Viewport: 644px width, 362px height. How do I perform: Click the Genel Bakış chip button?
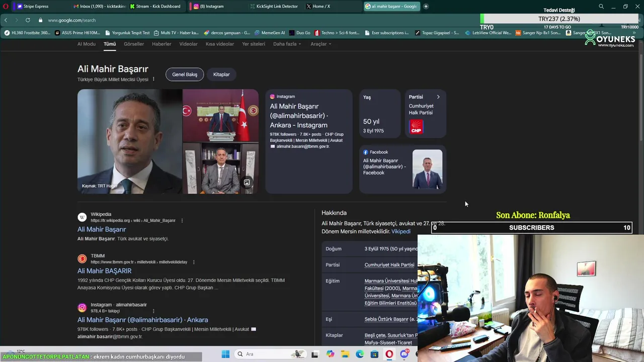click(185, 74)
